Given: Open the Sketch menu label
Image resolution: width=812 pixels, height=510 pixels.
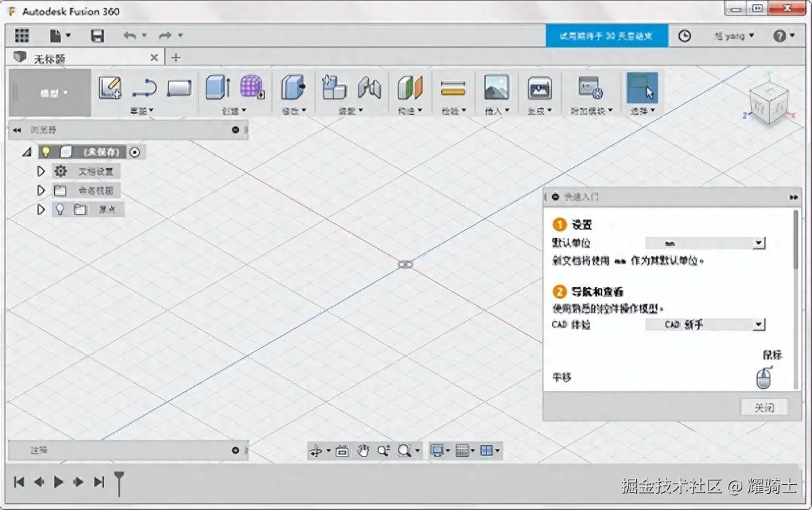Looking at the screenshot, I should [x=141, y=110].
